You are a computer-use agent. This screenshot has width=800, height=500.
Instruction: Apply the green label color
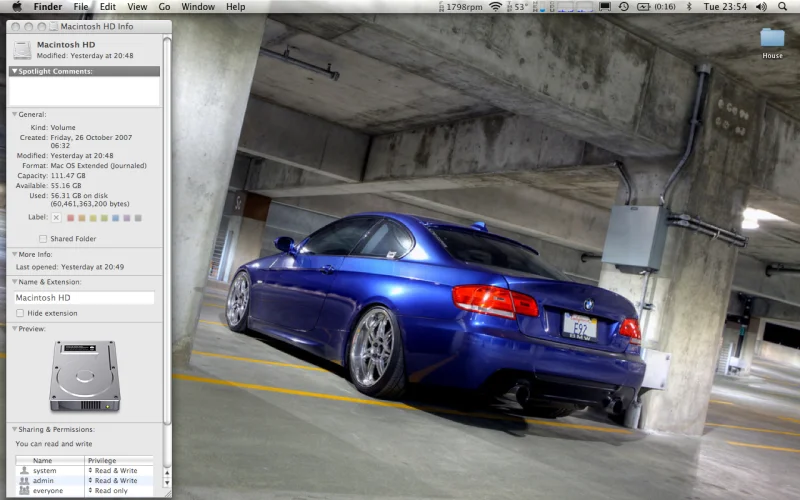pos(104,218)
